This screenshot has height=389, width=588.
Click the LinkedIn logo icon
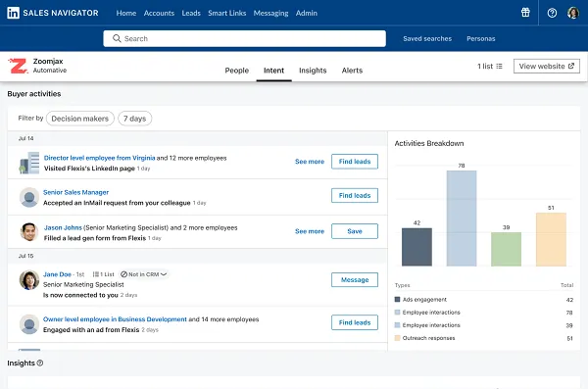[13, 13]
